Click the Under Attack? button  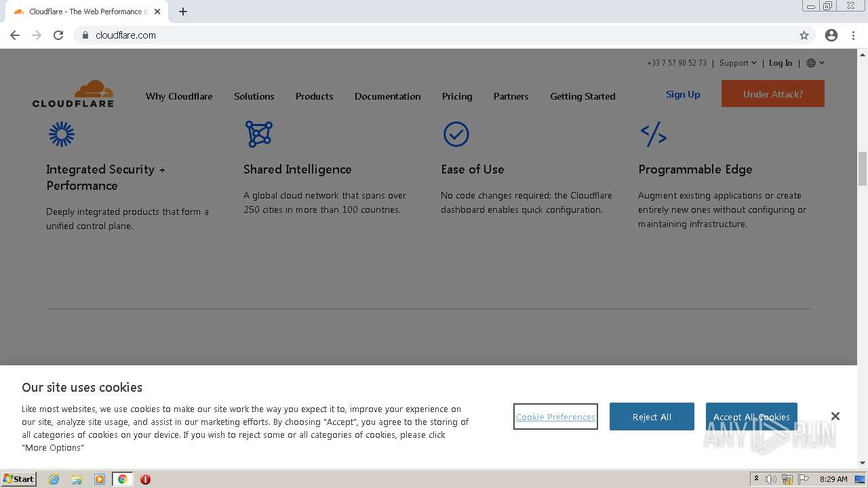click(773, 94)
